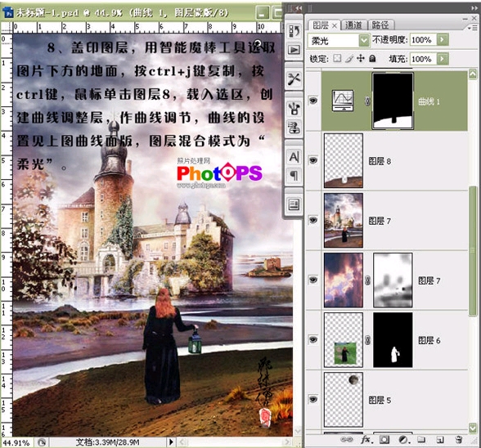Select the 曲线 1 layer mask thumbnail
The height and width of the screenshot is (448, 481).
coord(393,101)
